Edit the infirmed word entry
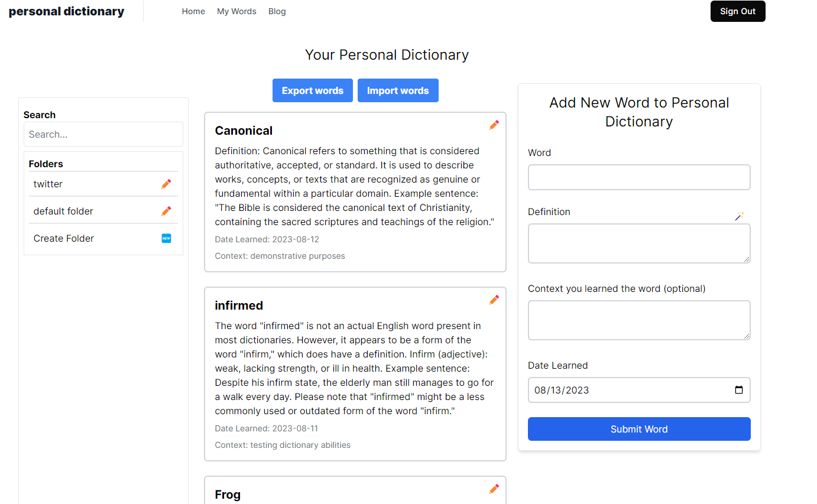Screen dimensions: 817x504 tap(494, 300)
